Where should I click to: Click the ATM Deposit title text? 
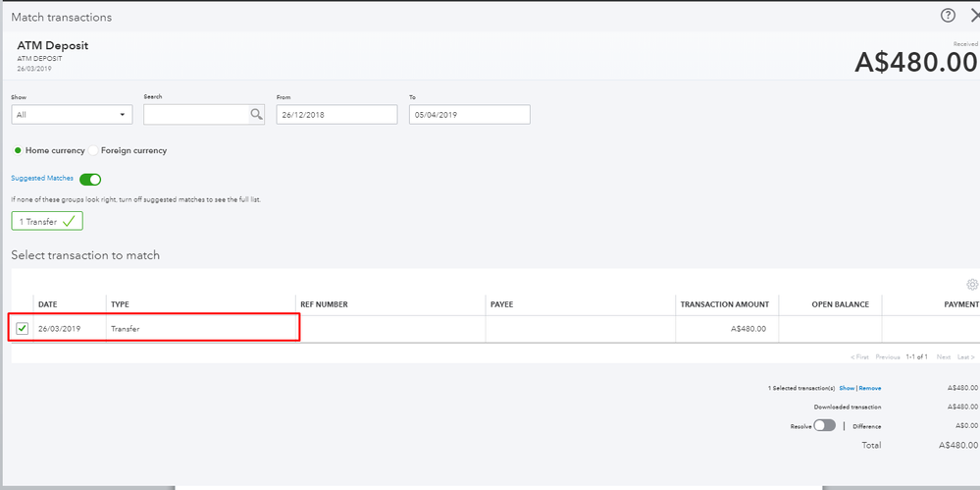pyautogui.click(x=53, y=46)
